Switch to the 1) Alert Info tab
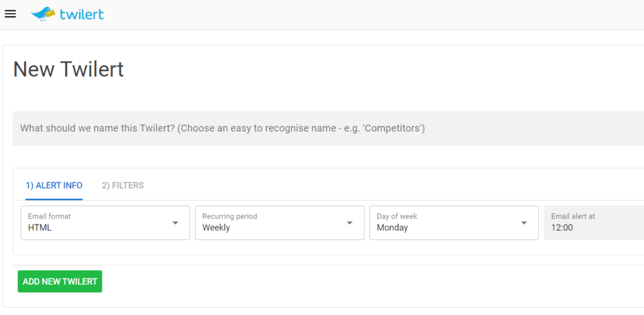644x315 pixels. coord(54,185)
